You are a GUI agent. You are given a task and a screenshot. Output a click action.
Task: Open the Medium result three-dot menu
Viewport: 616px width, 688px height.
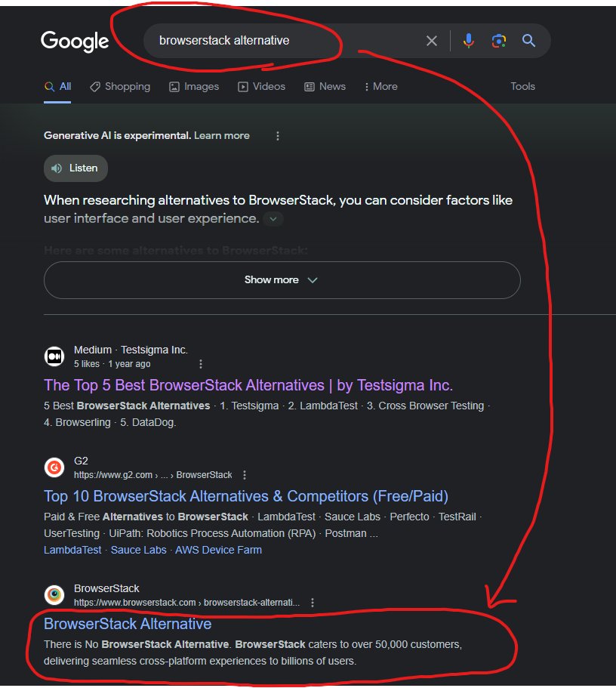pyautogui.click(x=201, y=364)
